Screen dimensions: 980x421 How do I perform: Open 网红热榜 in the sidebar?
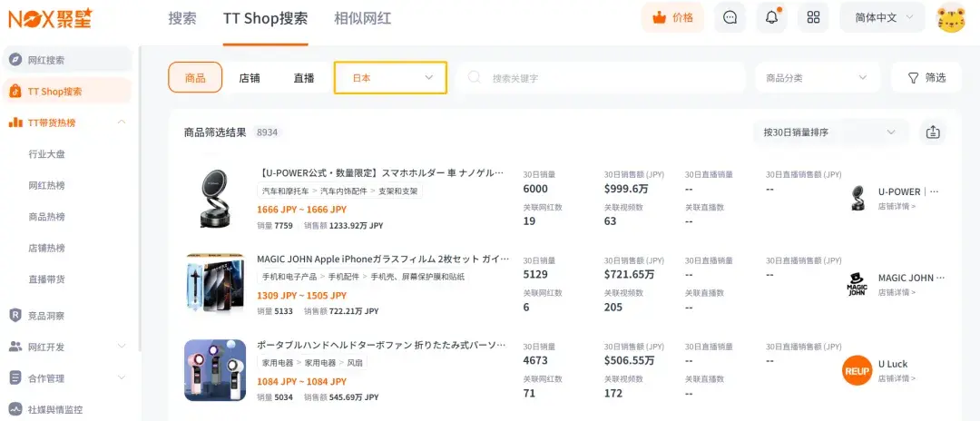point(46,185)
